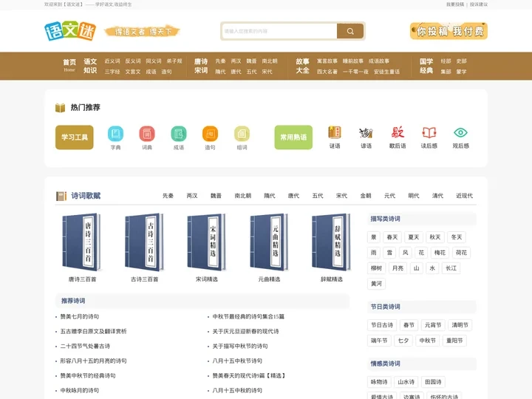Open 文言文 in the nav bar

coord(133,72)
